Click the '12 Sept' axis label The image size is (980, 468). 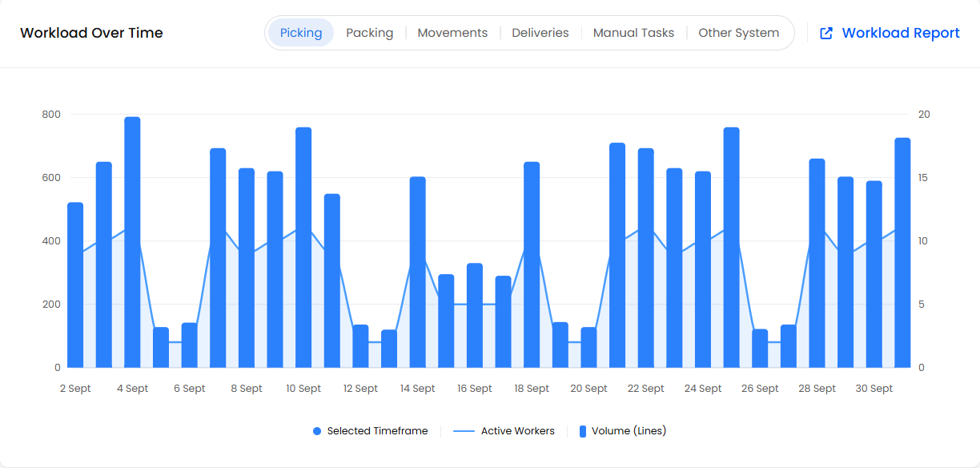coord(360,389)
